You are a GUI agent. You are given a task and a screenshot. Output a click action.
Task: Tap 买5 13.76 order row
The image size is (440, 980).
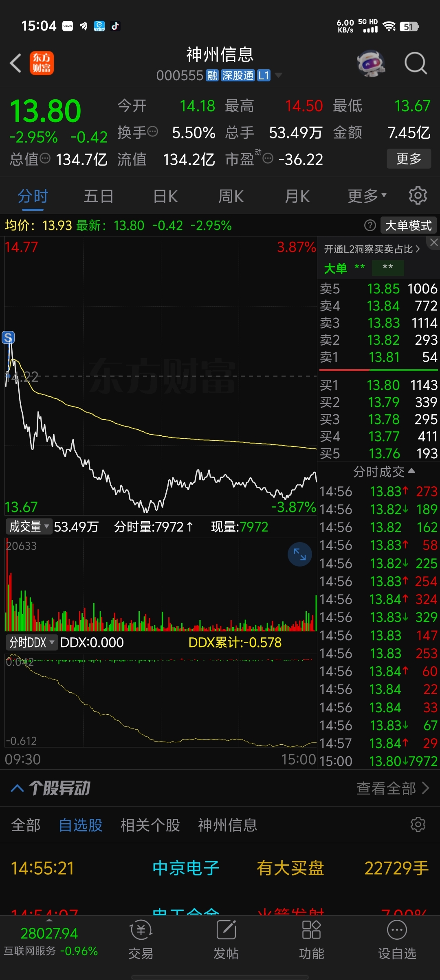(378, 453)
